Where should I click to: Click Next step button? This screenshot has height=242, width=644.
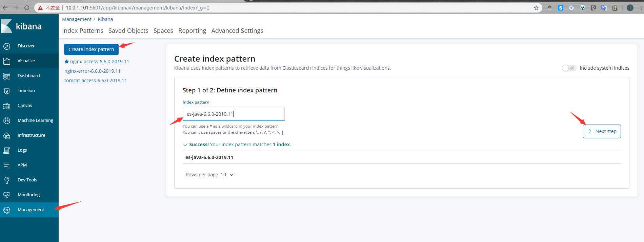(x=602, y=131)
